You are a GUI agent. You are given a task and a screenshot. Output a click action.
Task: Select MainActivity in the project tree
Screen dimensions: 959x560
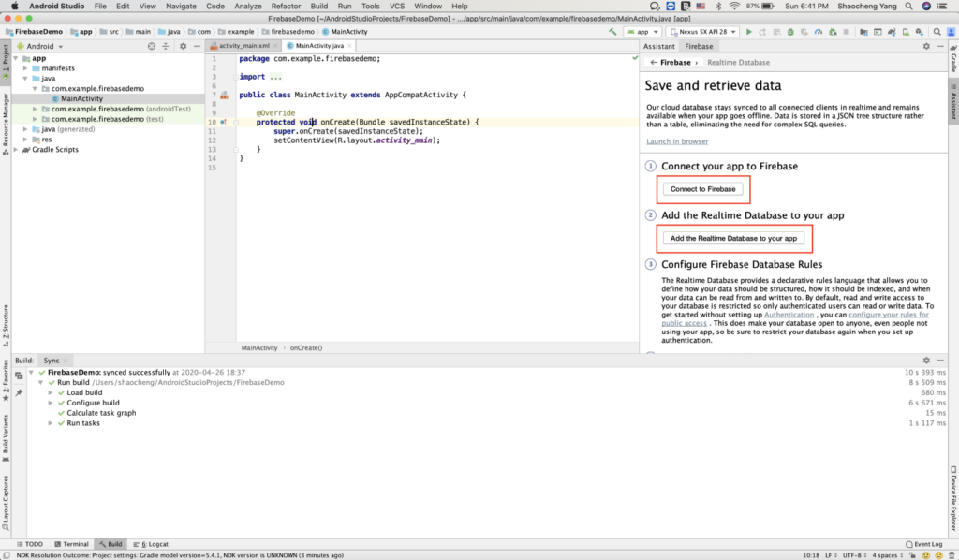pyautogui.click(x=81, y=98)
